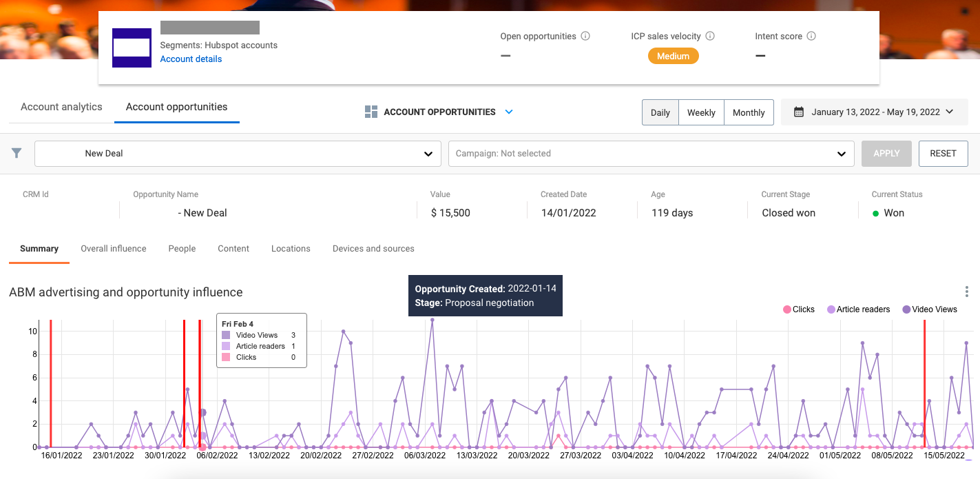The height and width of the screenshot is (479, 980).
Task: Click the RESET button
Action: [943, 154]
